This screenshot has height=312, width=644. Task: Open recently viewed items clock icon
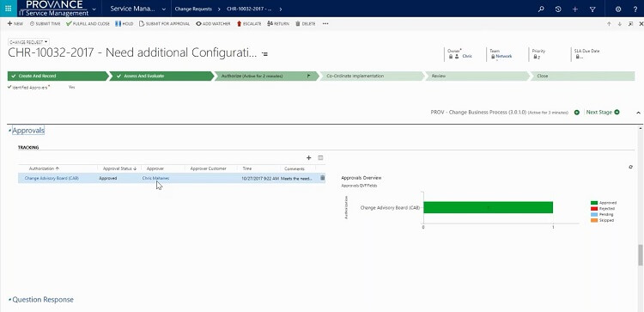tap(558, 9)
